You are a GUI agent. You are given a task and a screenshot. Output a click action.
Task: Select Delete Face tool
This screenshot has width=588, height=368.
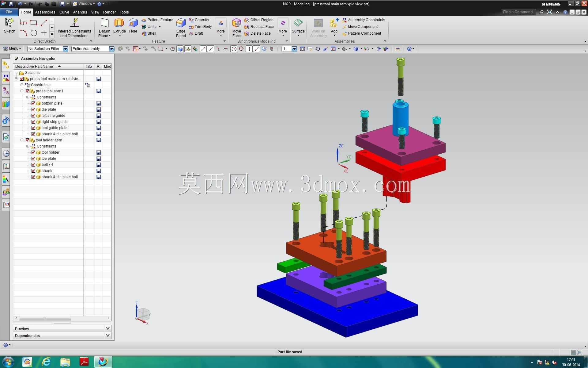coord(258,33)
